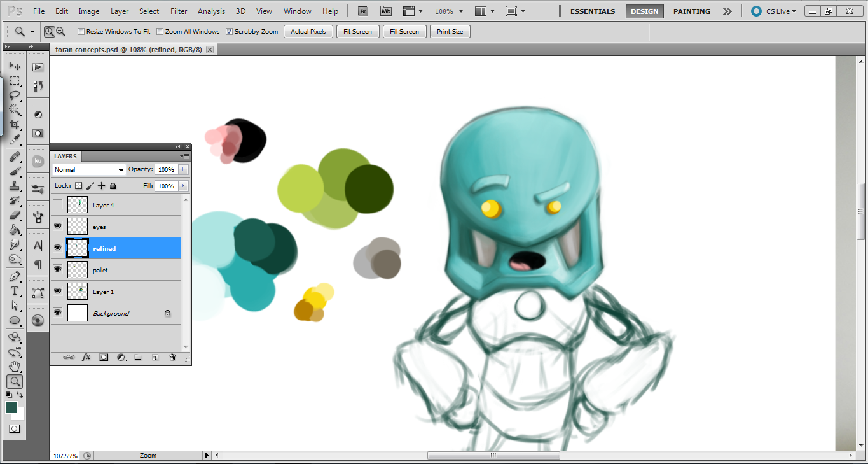Add a layer mask to the layer
The width and height of the screenshot is (868, 464).
[104, 358]
